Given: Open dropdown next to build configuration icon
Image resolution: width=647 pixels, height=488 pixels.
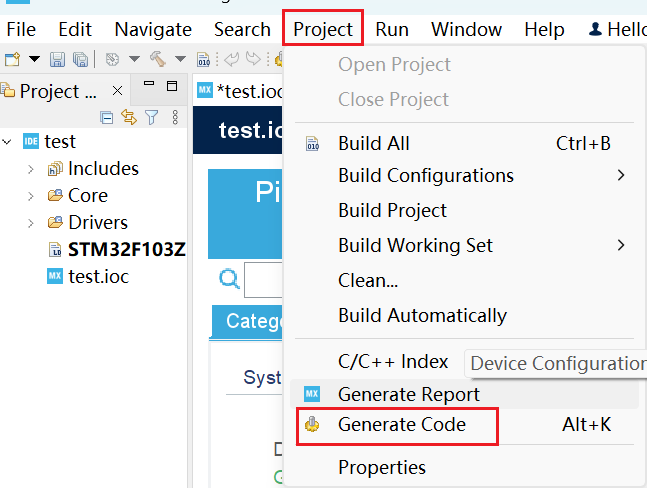Looking at the screenshot, I should click(x=134, y=59).
